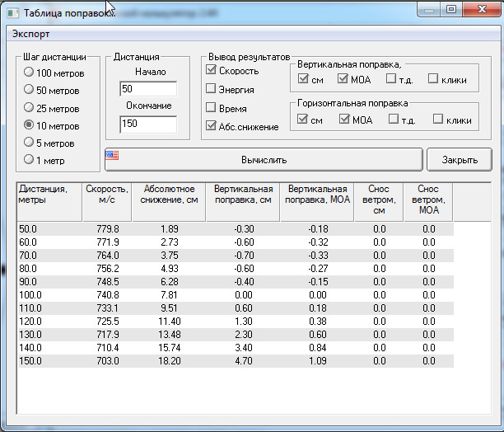This screenshot has width=504, height=432.
Task: Click the Начало distance input field
Action: pos(147,89)
